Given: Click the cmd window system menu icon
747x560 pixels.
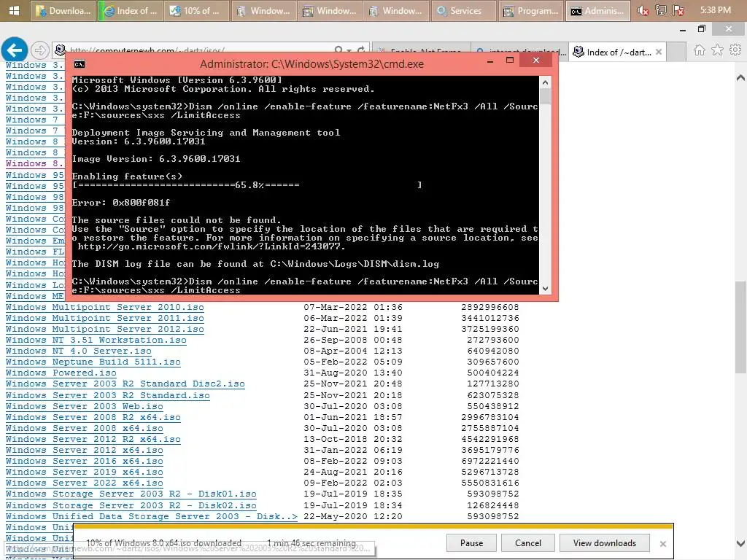Looking at the screenshot, I should pyautogui.click(x=79, y=64).
